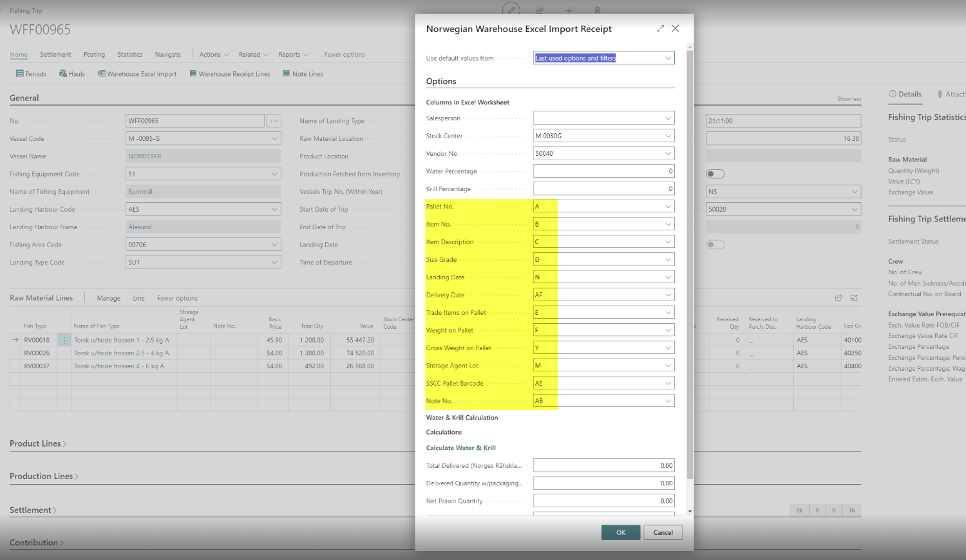Image resolution: width=966 pixels, height=560 pixels.
Task: Click the share icon in page header
Action: coord(540,10)
